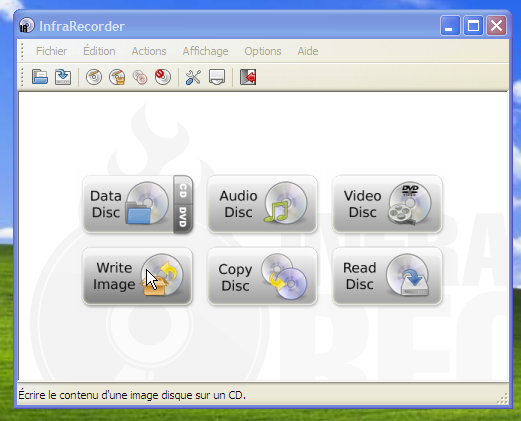Maximize the InfraRecorder window
Screen dimensions: 521x421
pyautogui.click(x=473, y=25)
